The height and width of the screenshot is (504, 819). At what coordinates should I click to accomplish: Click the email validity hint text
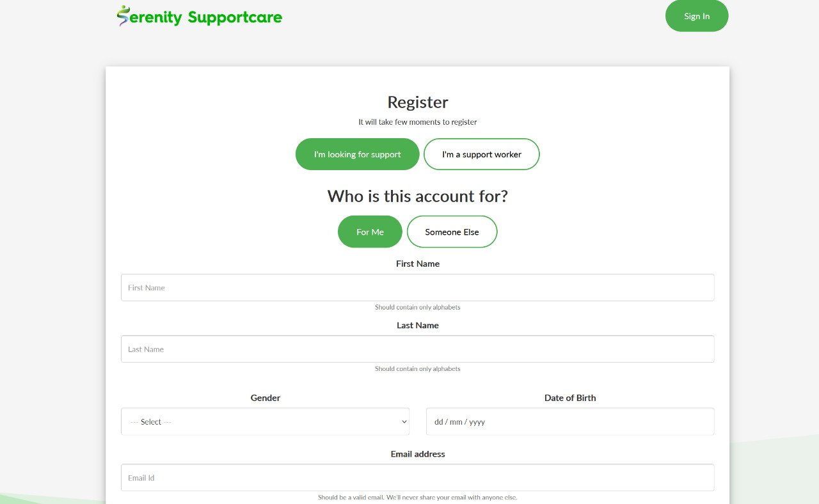click(417, 497)
